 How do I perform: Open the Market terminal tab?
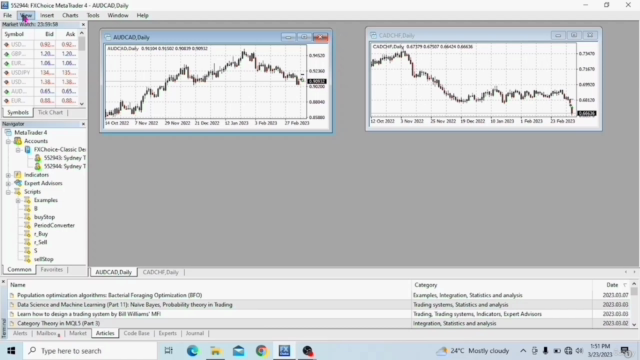pyautogui.click(x=78, y=333)
